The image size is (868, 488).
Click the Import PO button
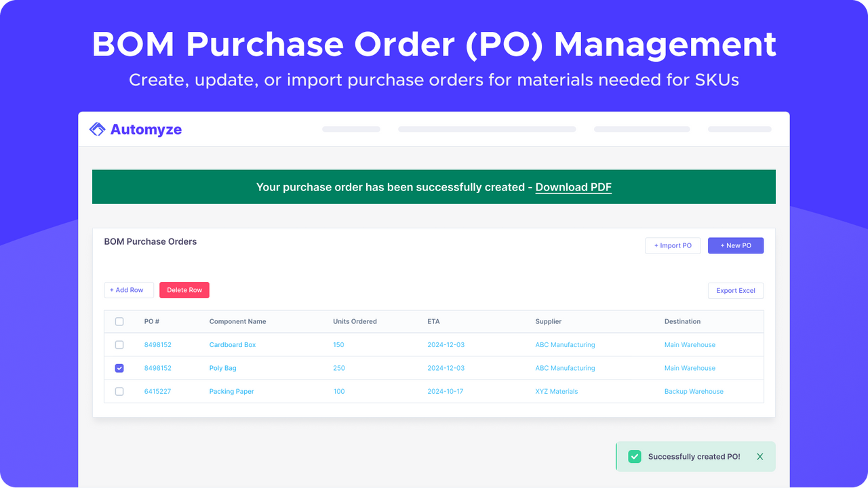[673, 245]
